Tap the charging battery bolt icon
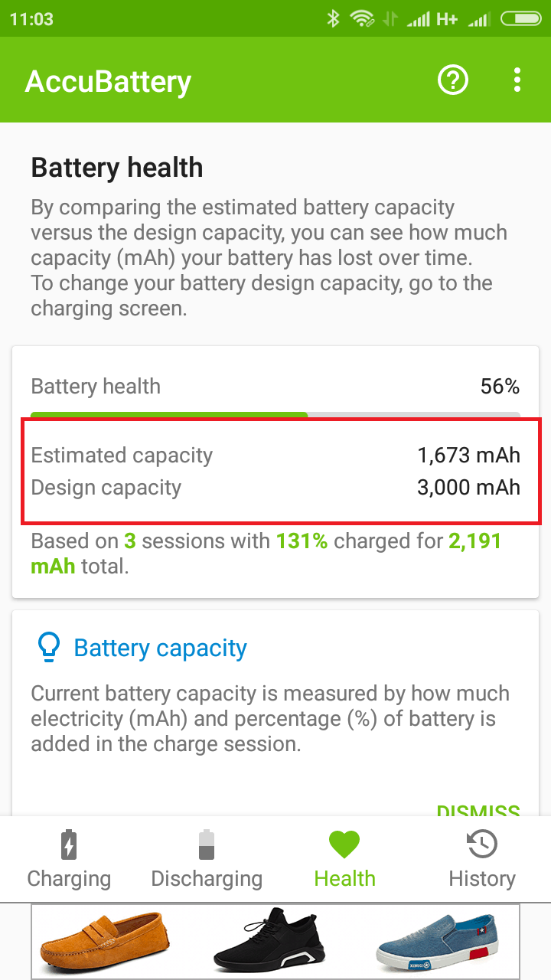Image resolution: width=551 pixels, height=980 pixels. pos(69,844)
